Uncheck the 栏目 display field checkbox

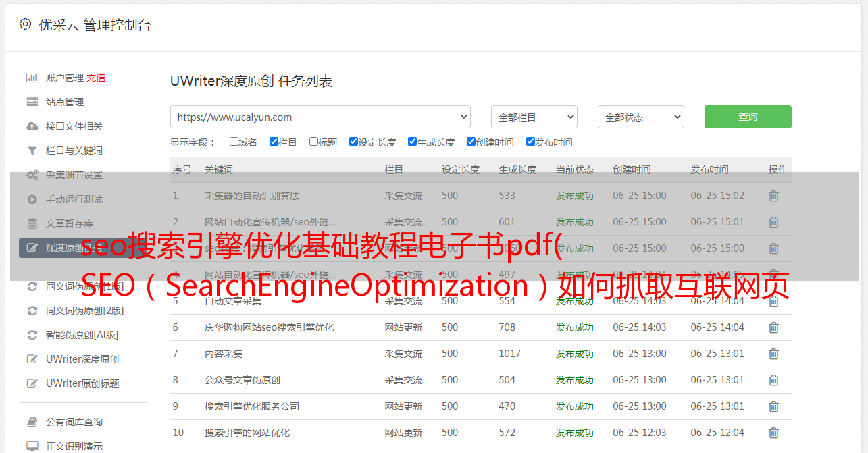[274, 142]
